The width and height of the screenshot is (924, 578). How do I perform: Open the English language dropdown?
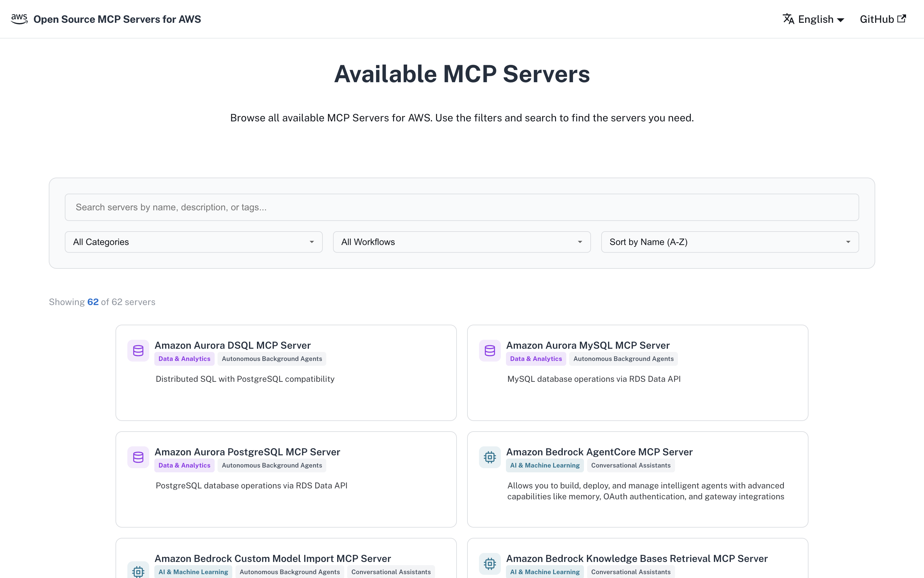[x=814, y=19]
